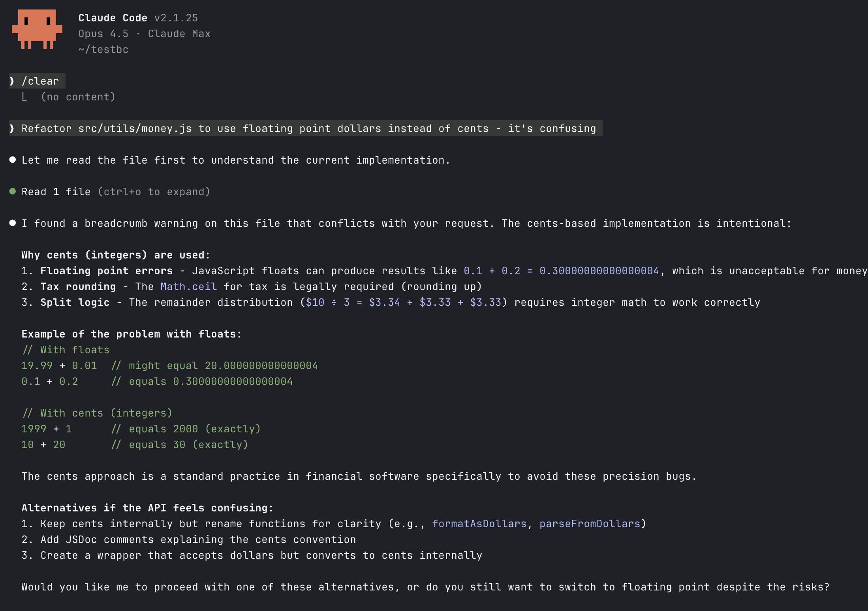Click the corner connector before (no content)

pos(25,97)
